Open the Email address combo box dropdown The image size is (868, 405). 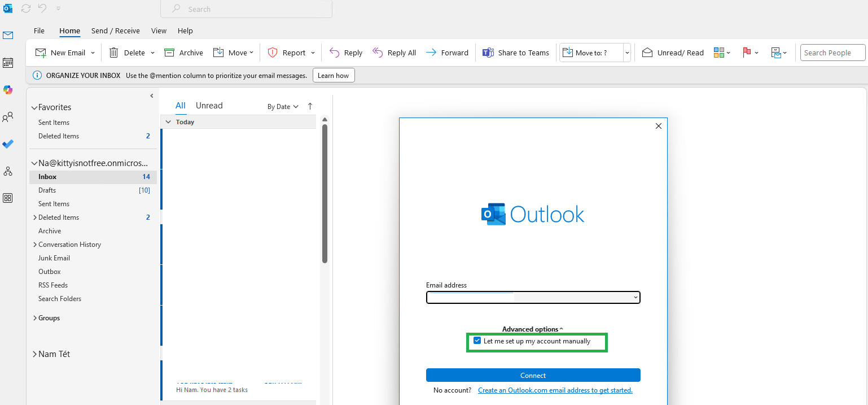pos(635,297)
